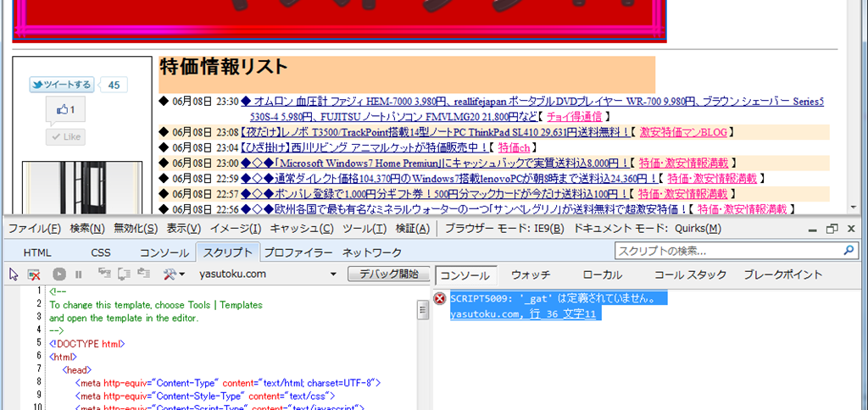Open the Microsoft Windows7 Home Premium link
The width and height of the screenshot is (868, 410).
[435, 163]
